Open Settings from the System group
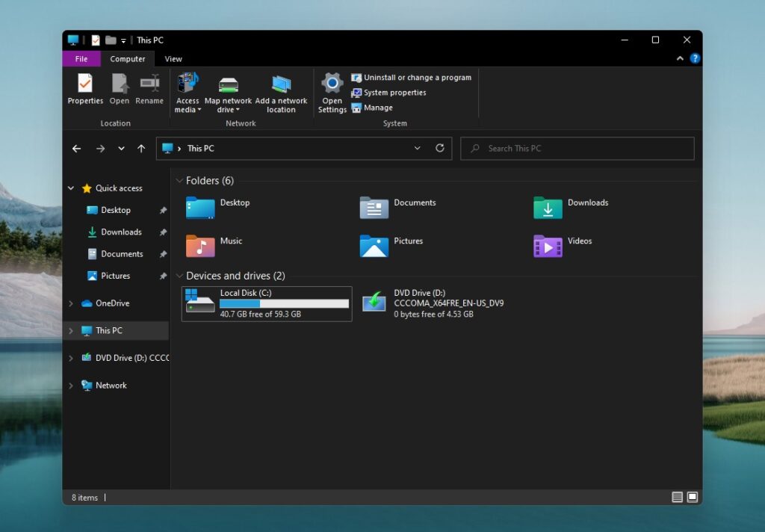This screenshot has height=532, width=765. (331, 91)
